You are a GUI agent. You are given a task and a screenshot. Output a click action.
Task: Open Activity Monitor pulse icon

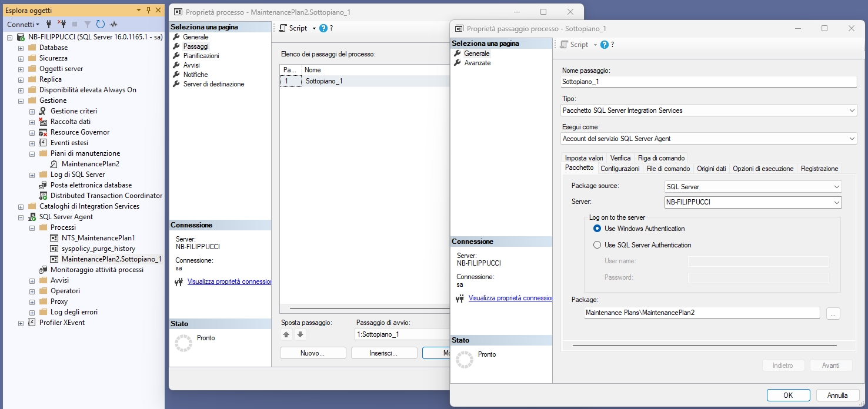pos(113,25)
